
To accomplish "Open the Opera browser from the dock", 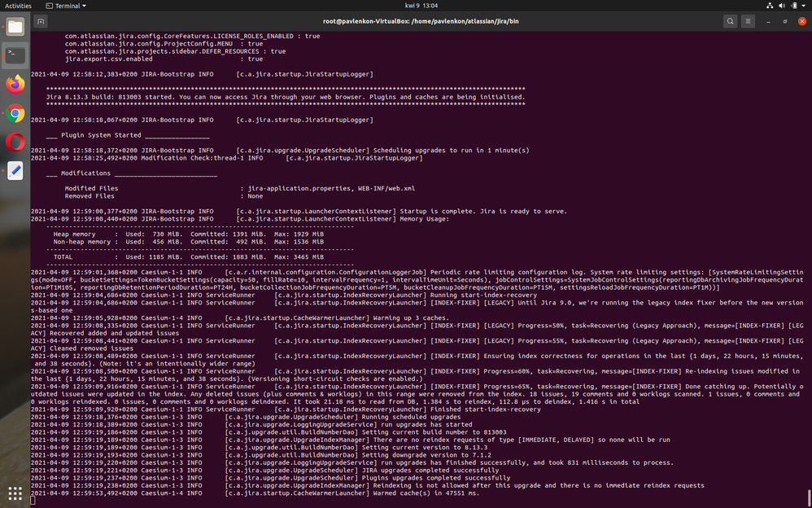I will click(15, 142).
